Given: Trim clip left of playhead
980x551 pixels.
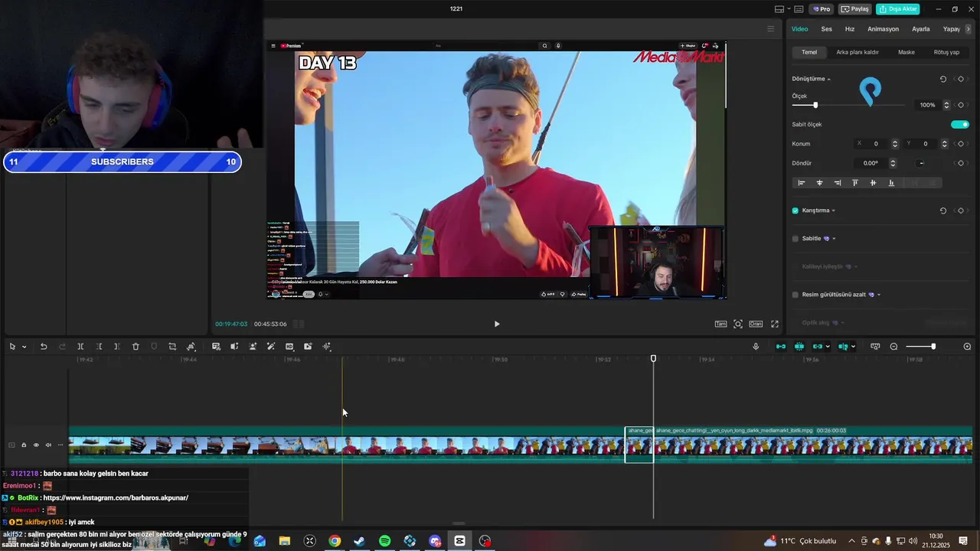Looking at the screenshot, I should coord(99,347).
